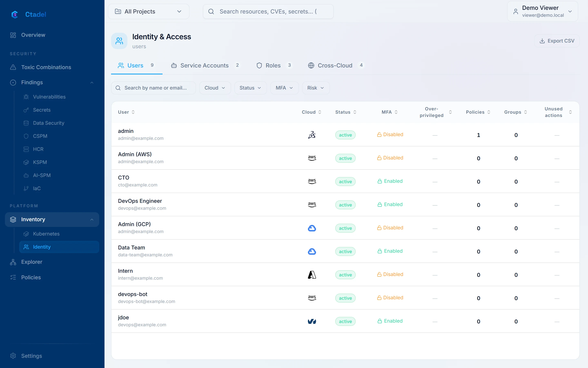Open Kubernetes under Inventory
The height and width of the screenshot is (368, 588).
[59, 234]
